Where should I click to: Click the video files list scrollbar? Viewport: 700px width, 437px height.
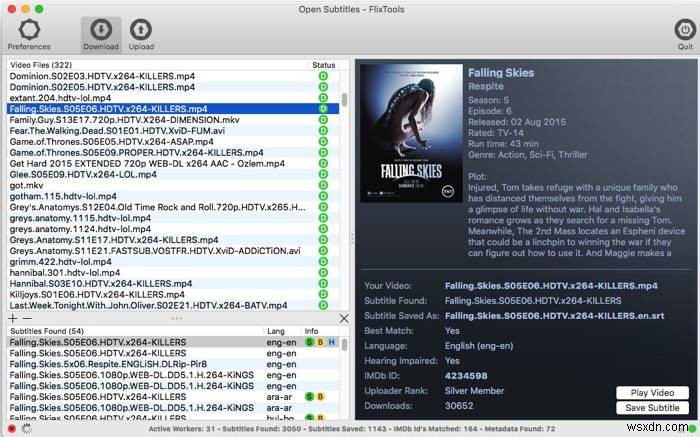click(x=344, y=100)
